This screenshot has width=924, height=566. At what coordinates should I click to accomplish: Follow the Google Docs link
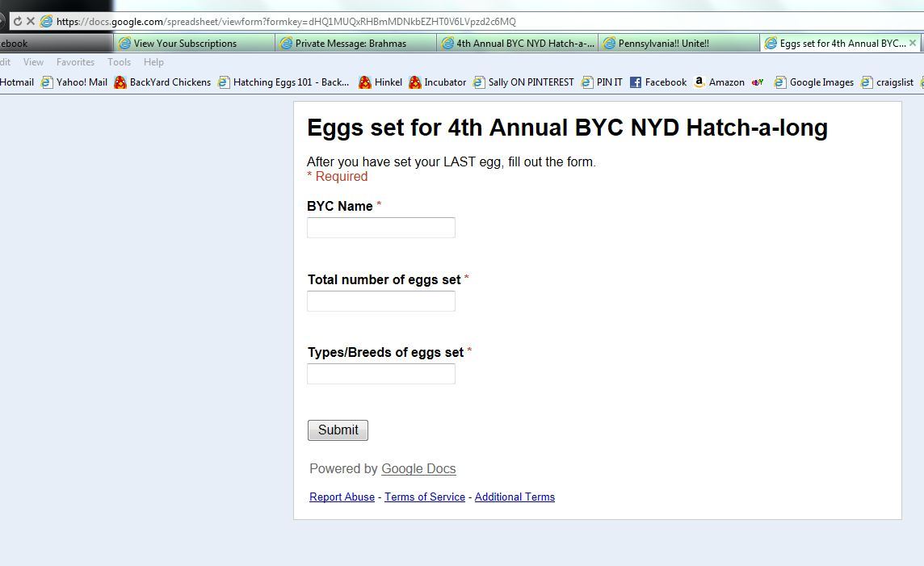pos(418,468)
